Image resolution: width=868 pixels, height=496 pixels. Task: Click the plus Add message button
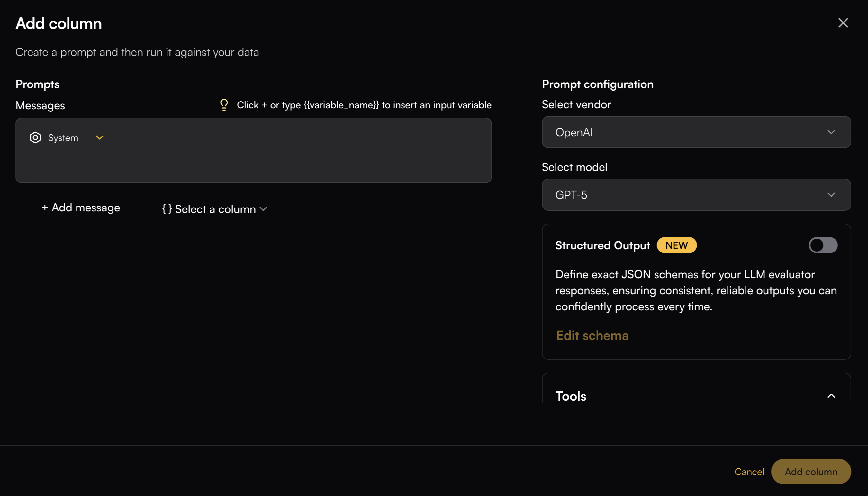click(x=81, y=208)
